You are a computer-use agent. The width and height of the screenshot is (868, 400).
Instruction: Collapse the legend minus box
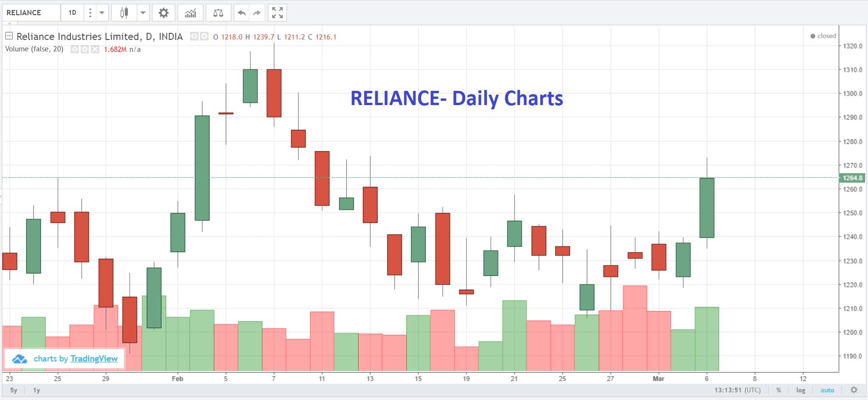coord(9,36)
